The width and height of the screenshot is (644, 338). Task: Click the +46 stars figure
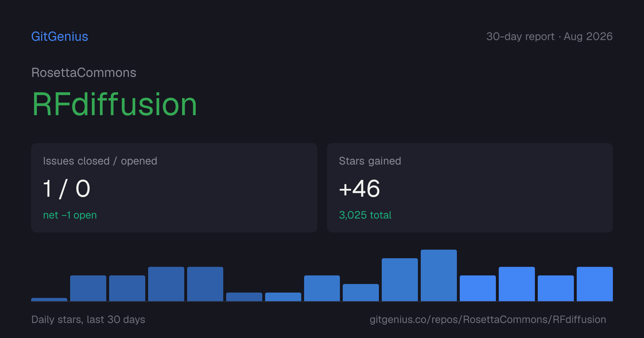pyautogui.click(x=359, y=188)
